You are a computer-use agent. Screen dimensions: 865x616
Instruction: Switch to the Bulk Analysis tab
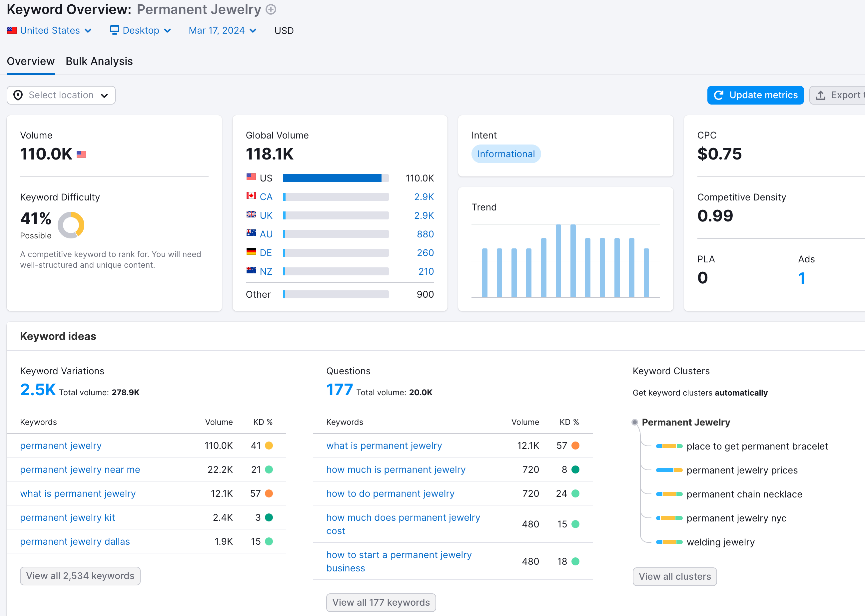pos(99,62)
